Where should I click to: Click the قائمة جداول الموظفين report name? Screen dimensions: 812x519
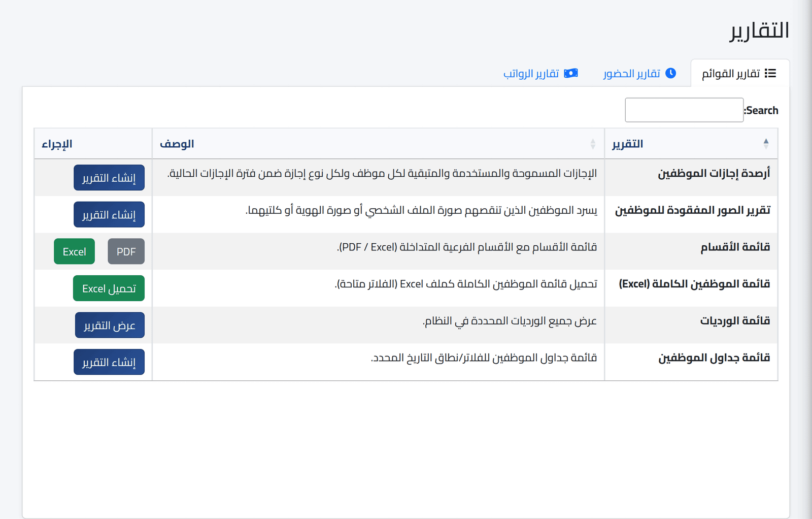tap(715, 358)
